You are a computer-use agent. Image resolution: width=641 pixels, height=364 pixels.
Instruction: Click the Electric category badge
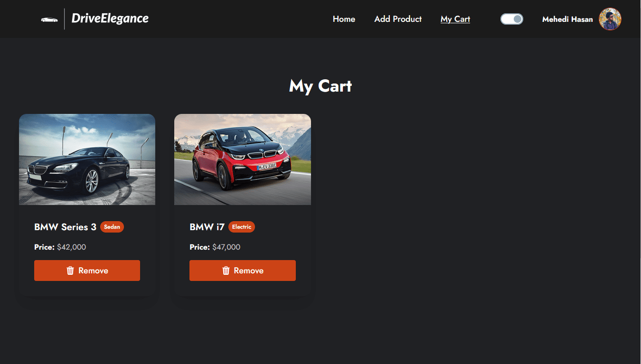[242, 227]
